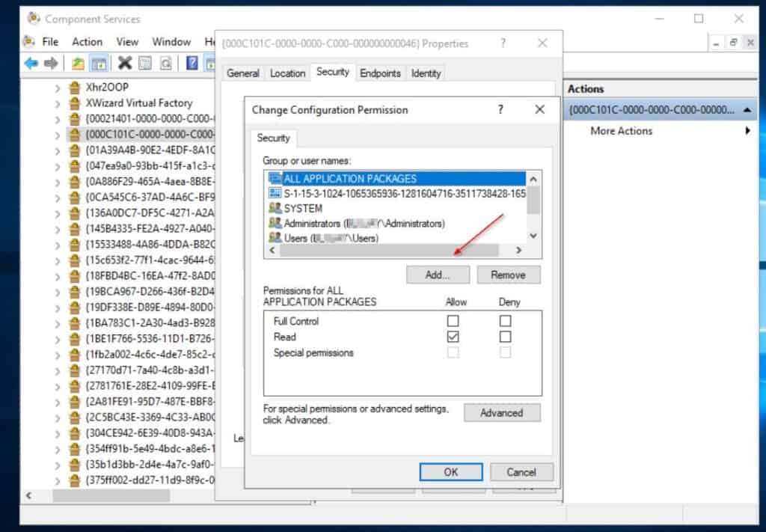Tick Deny checkbox for Full Control

(x=505, y=321)
